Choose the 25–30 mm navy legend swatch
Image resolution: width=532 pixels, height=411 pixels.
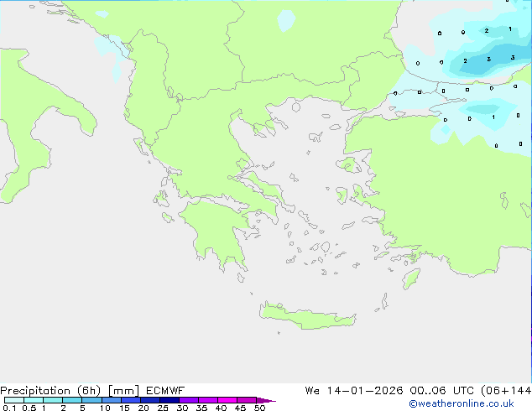pyautogui.click(x=170, y=400)
